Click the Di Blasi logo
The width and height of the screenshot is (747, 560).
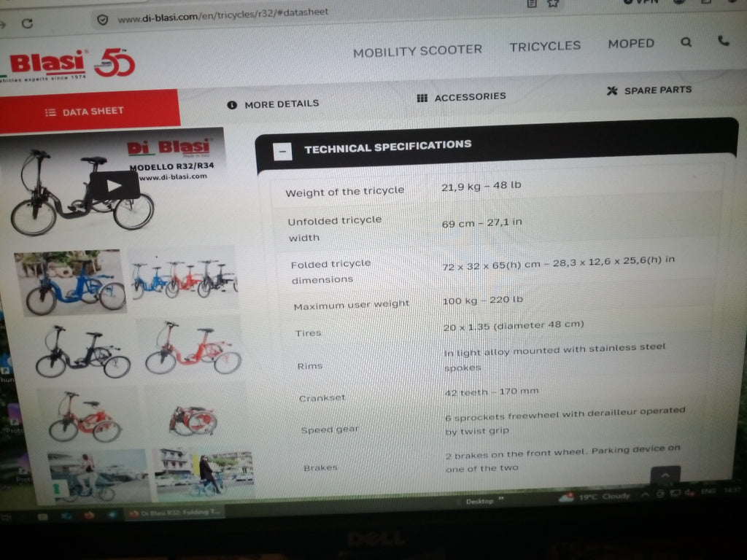point(47,64)
